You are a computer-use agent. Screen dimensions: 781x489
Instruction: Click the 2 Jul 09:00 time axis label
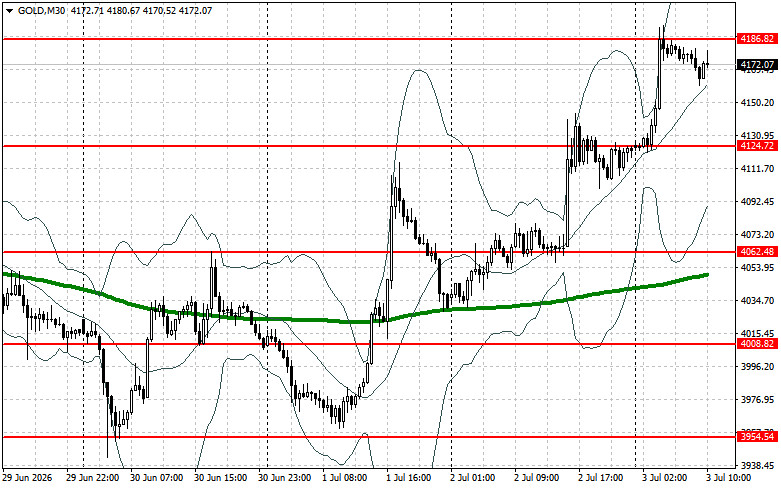536,478
